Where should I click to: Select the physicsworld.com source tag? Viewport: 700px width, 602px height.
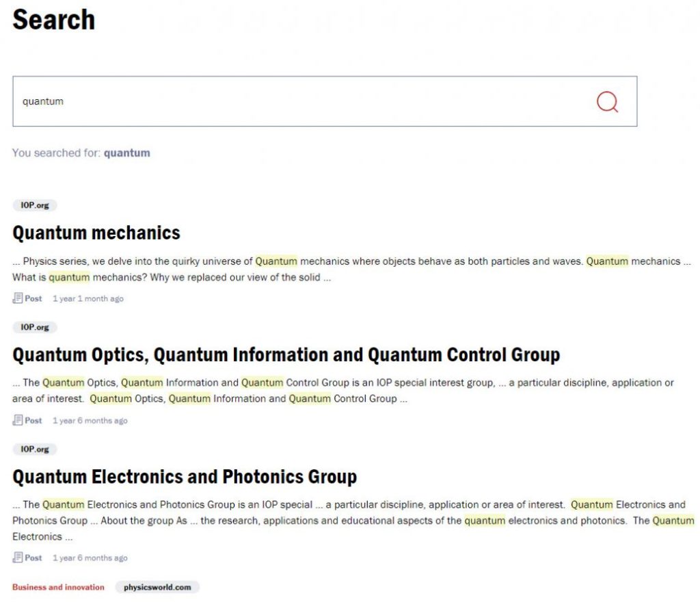point(157,587)
